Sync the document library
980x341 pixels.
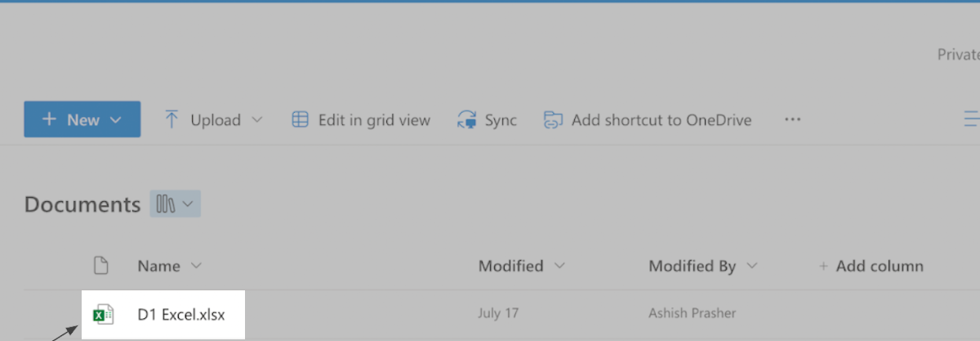click(500, 120)
